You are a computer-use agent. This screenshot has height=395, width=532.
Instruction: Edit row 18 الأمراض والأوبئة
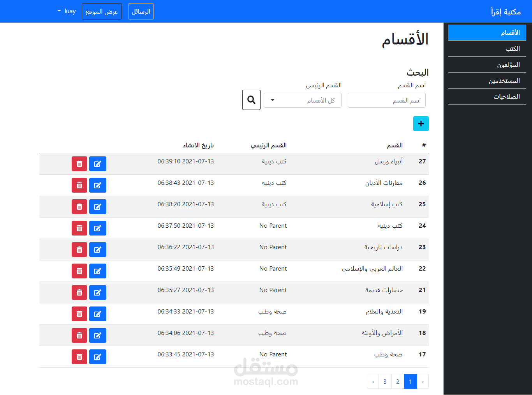tap(97, 335)
